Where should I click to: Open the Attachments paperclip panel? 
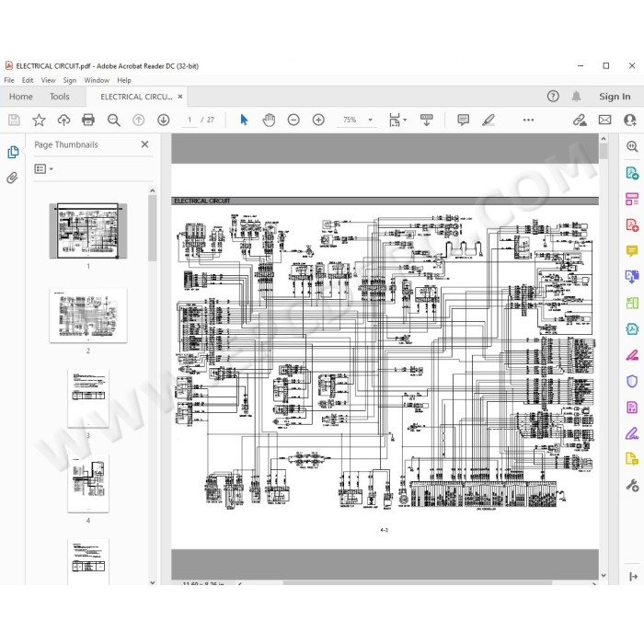12,178
